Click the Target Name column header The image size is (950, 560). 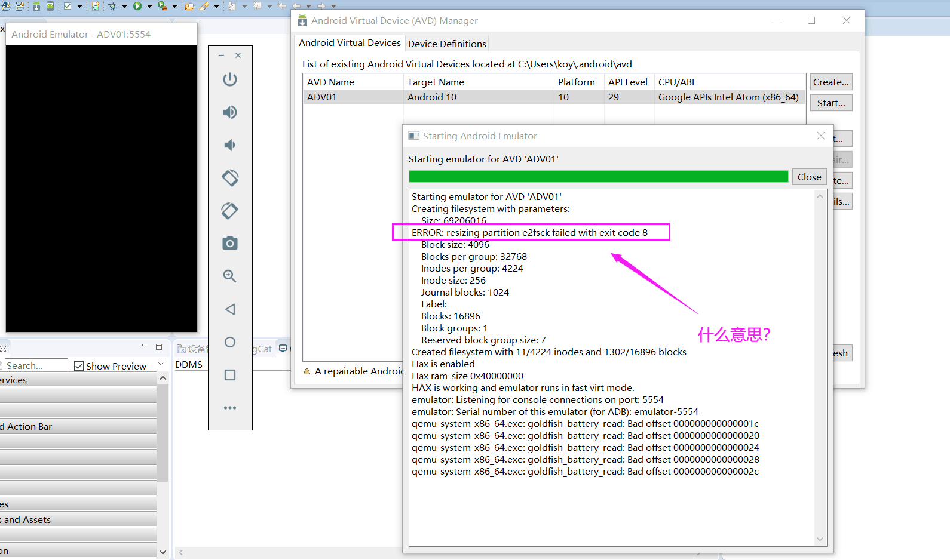(x=479, y=82)
